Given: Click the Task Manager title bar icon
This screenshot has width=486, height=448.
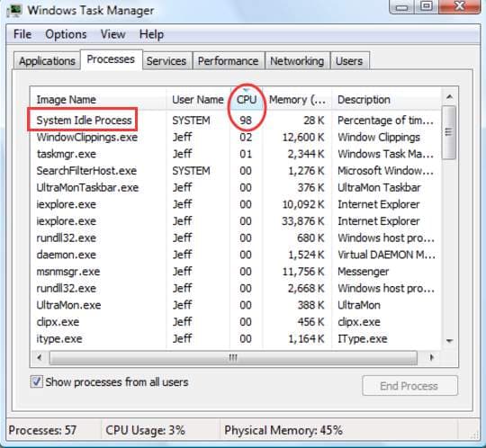Looking at the screenshot, I should [x=14, y=10].
